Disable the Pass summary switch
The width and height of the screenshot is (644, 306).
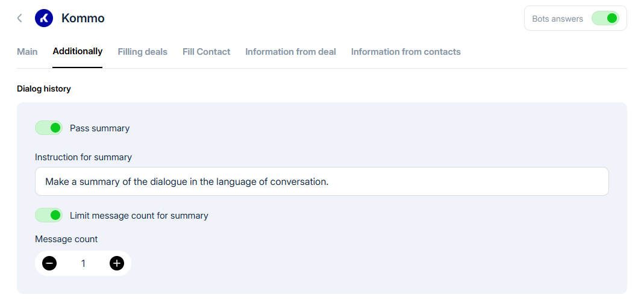[49, 128]
